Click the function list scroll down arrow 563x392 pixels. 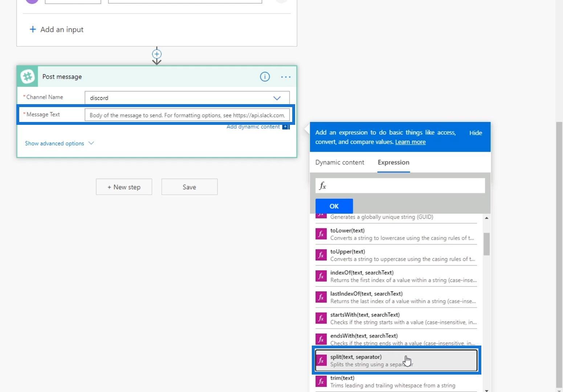coord(486,390)
